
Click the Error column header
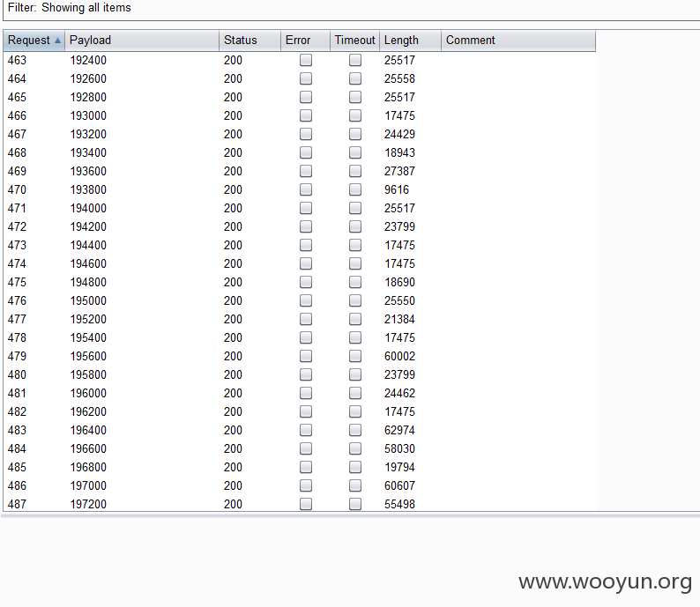(x=305, y=41)
